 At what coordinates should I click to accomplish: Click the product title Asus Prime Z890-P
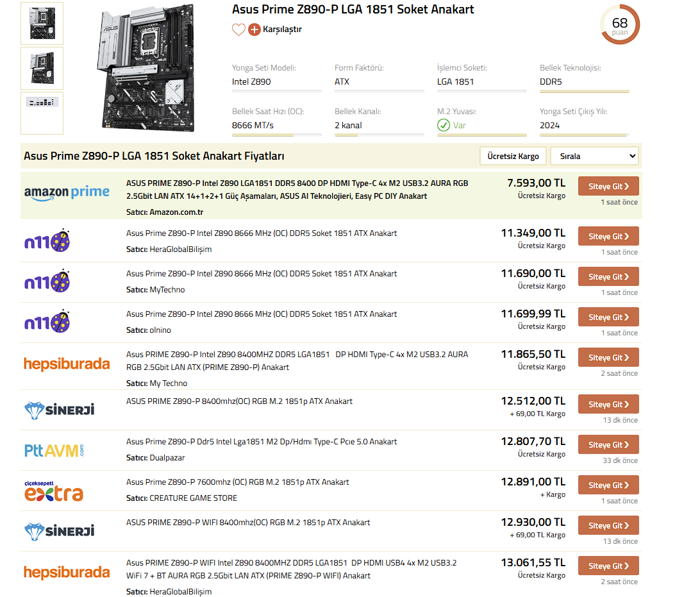(x=353, y=10)
